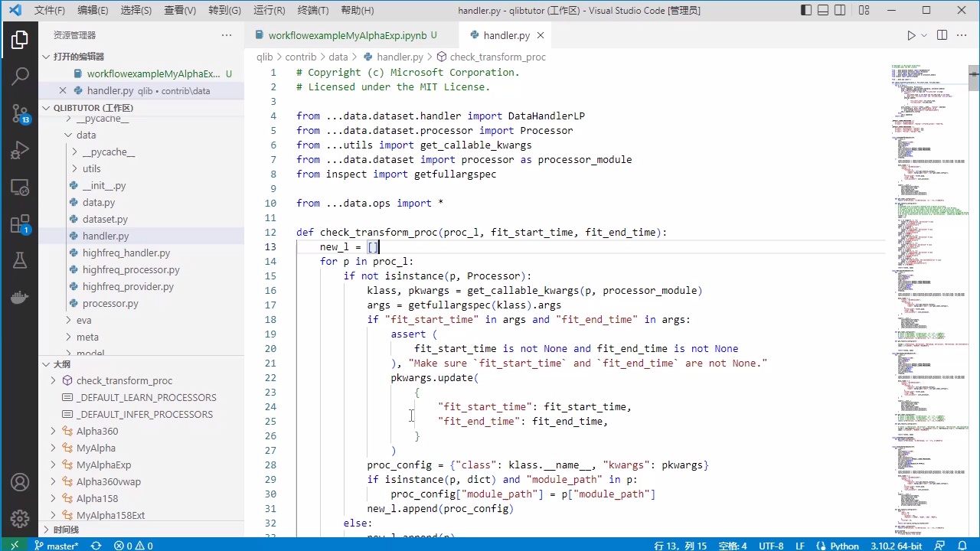Open the 终端(T) menu
980x551 pixels.
(x=312, y=11)
